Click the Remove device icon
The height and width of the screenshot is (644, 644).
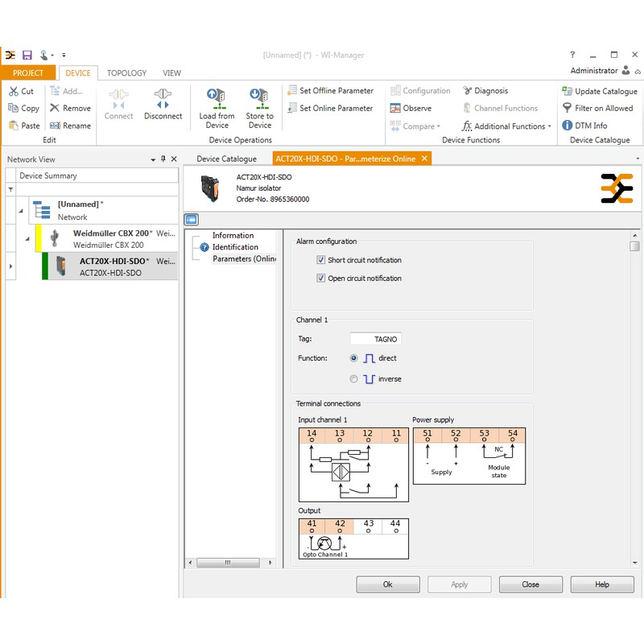(x=55, y=108)
